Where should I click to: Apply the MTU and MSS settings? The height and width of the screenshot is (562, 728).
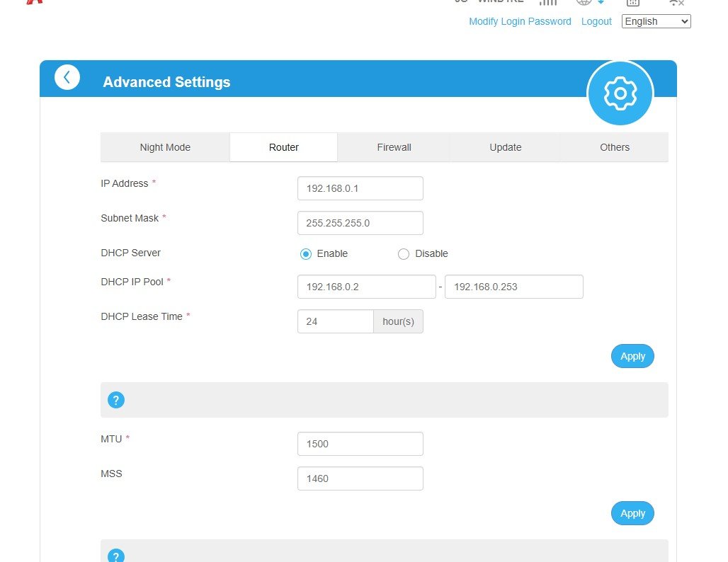point(632,513)
